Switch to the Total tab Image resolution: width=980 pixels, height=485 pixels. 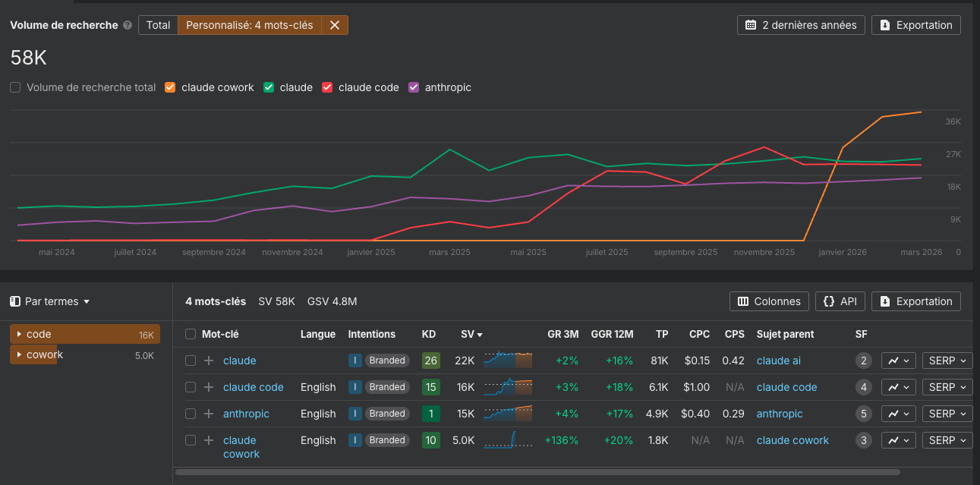tap(157, 24)
